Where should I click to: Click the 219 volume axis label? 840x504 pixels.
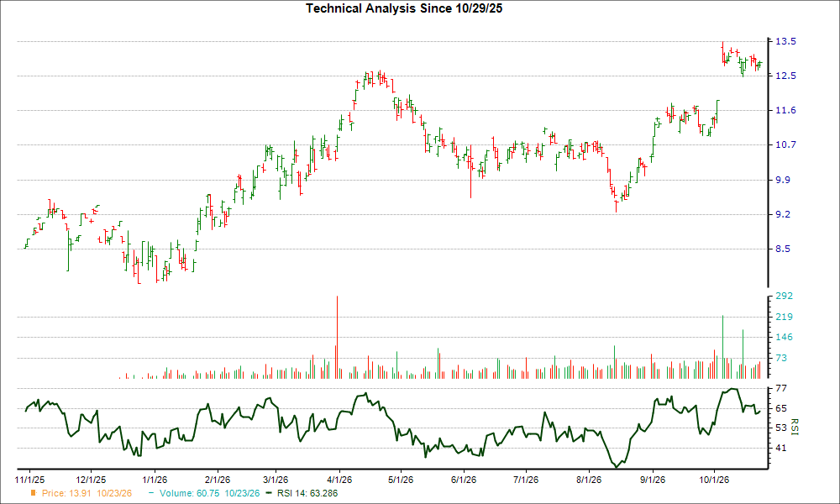point(785,317)
